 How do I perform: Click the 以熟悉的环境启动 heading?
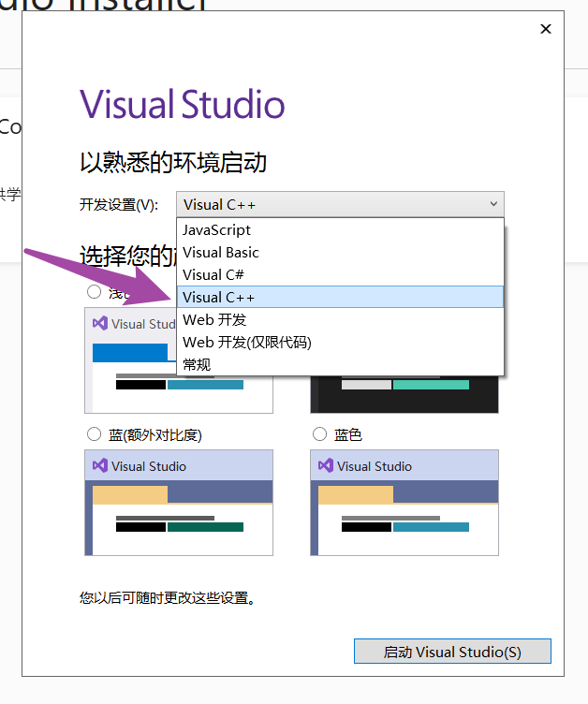173,162
